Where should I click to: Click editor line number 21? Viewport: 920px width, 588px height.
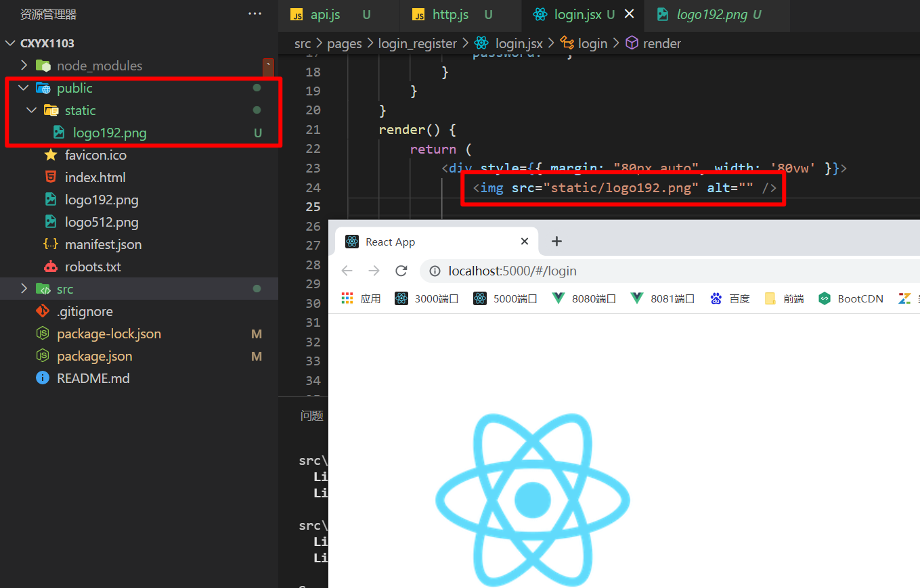pos(313,129)
